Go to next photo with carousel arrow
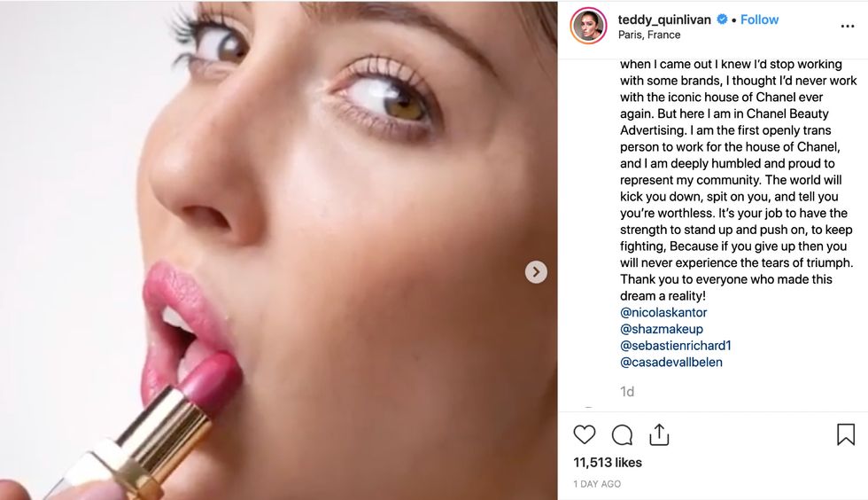 coord(536,272)
